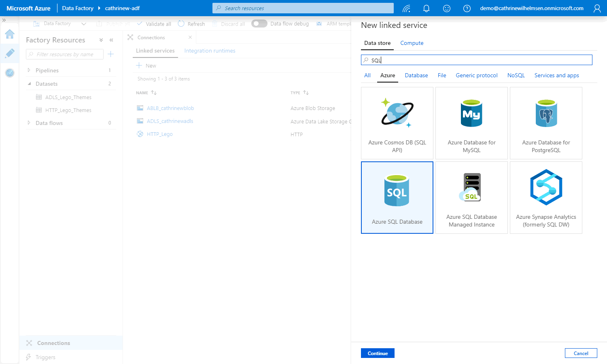The height and width of the screenshot is (364, 607).
Task: Pick the Azure Database for MySQL tile
Action: [x=471, y=123]
